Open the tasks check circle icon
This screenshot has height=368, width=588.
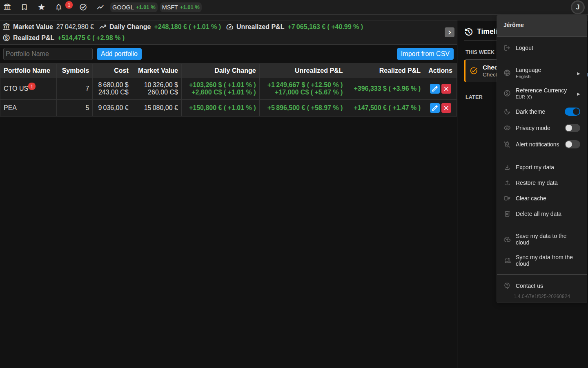click(83, 7)
